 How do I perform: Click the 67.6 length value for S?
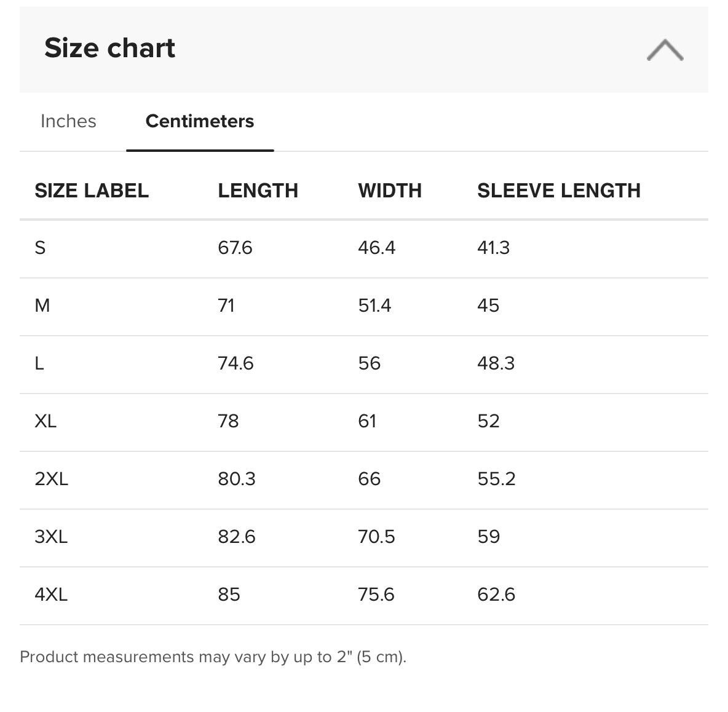tap(235, 248)
